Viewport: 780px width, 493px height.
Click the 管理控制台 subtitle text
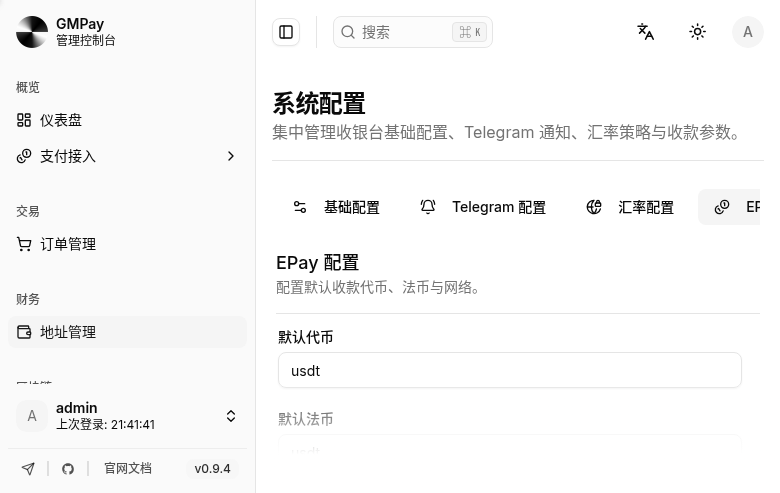86,40
